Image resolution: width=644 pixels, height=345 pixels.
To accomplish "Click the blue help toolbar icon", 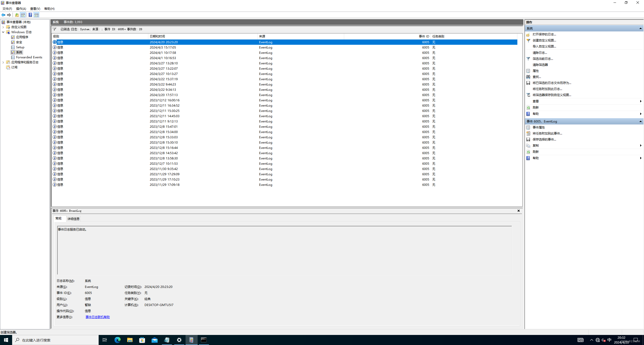I will click(x=30, y=15).
